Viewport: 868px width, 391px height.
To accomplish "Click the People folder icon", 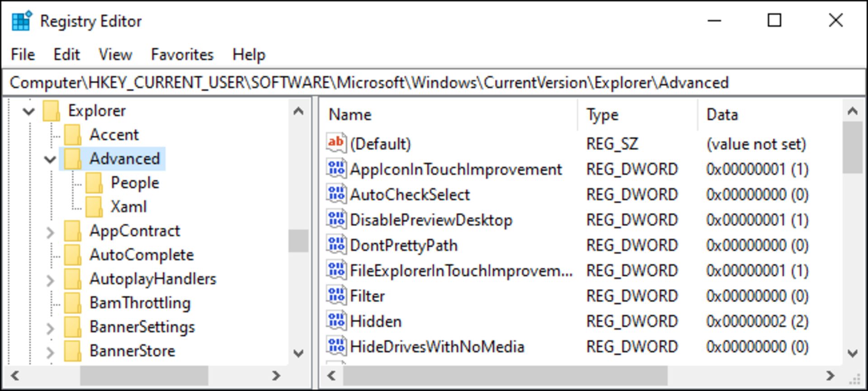I will (x=94, y=183).
